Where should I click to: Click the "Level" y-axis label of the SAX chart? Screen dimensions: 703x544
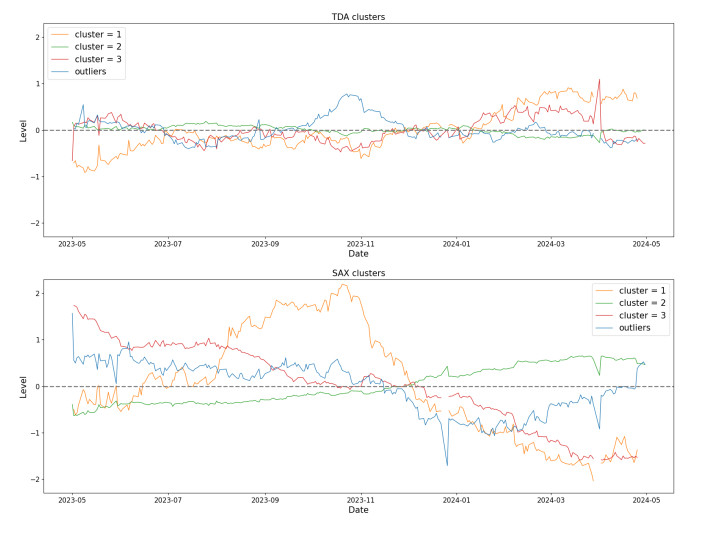pos(22,386)
